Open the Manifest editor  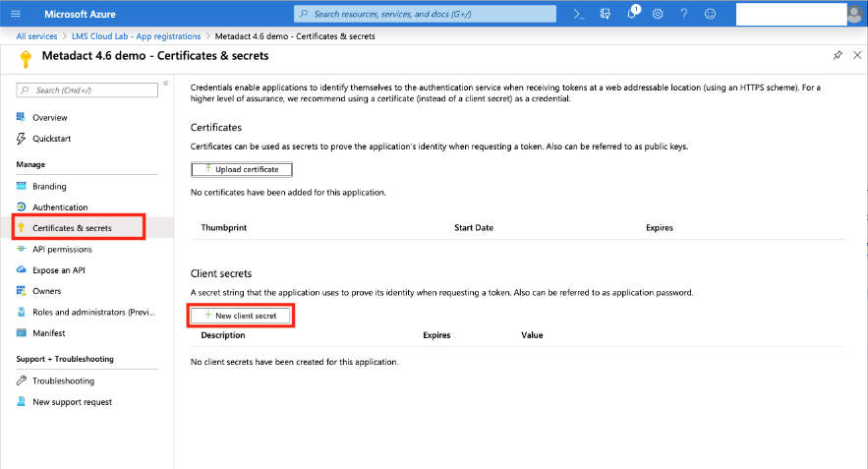49,333
